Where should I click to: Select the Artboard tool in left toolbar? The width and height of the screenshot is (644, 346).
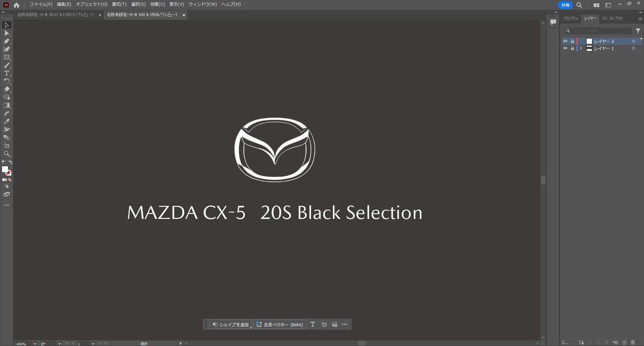point(7,145)
